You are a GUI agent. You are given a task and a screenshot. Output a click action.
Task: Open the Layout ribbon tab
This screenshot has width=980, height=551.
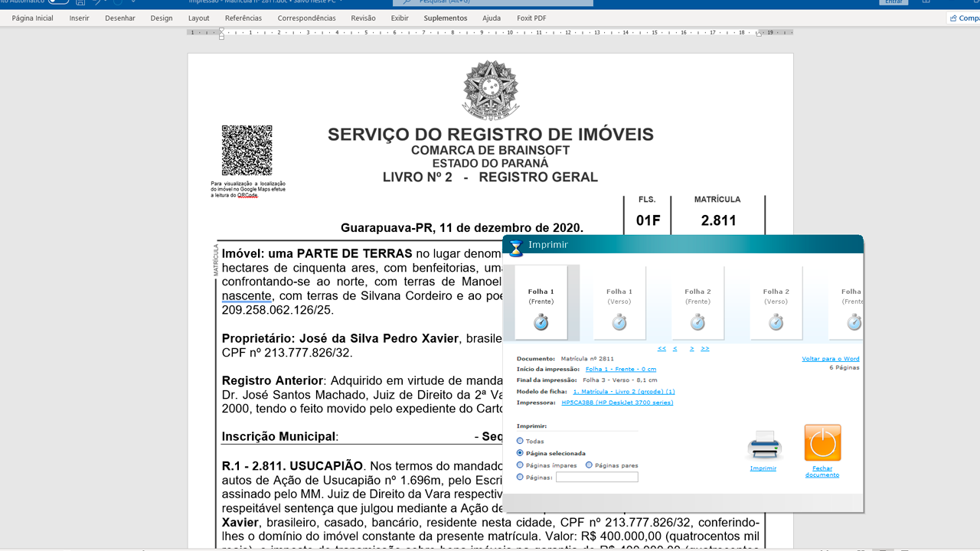pos(198,18)
